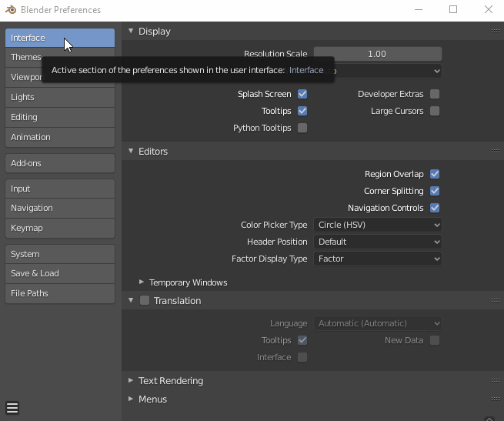This screenshot has height=421, width=504.
Task: Toggle the Region Overlap option
Action: tap(435, 174)
